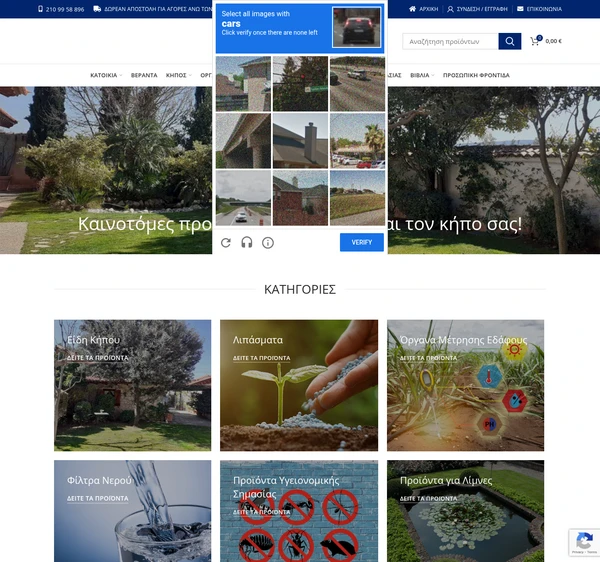Select the captcha tile with highway cars
Image resolution: width=600 pixels, height=562 pixels.
point(357,84)
